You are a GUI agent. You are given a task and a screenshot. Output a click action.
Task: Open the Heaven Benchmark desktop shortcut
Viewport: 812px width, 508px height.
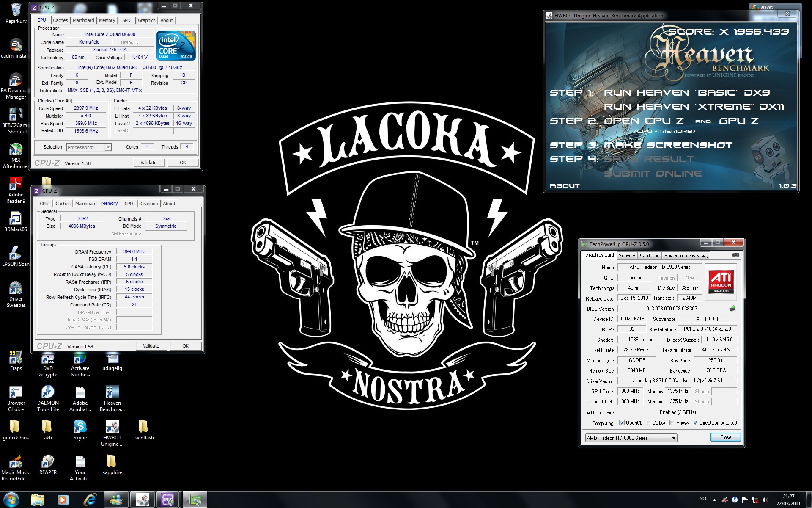click(x=112, y=398)
